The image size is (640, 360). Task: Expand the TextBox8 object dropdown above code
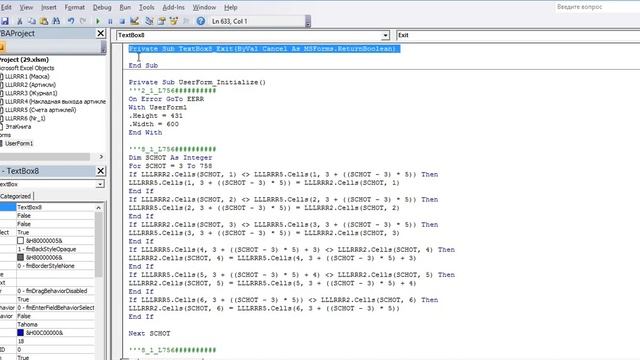coord(385,36)
